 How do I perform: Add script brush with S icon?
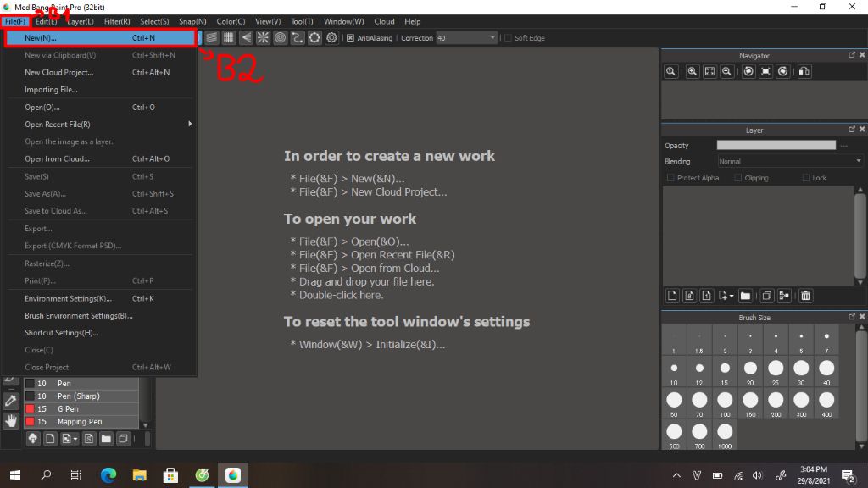[88, 439]
